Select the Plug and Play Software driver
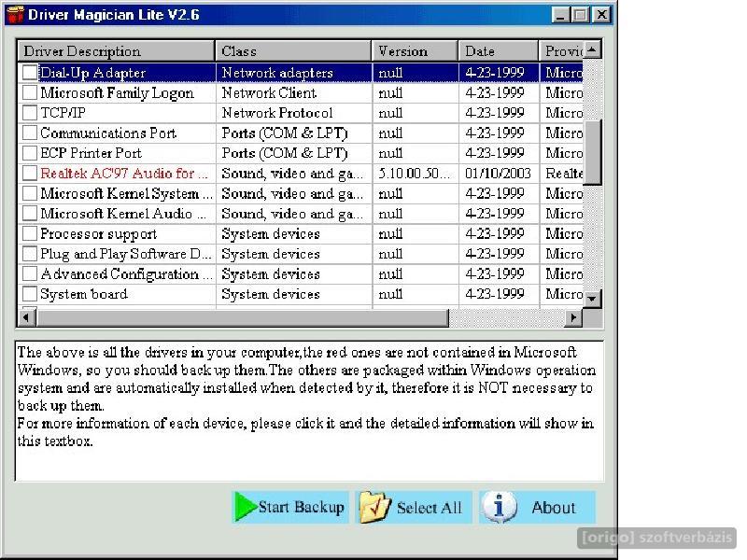The width and height of the screenshot is (747, 560). tap(126, 254)
